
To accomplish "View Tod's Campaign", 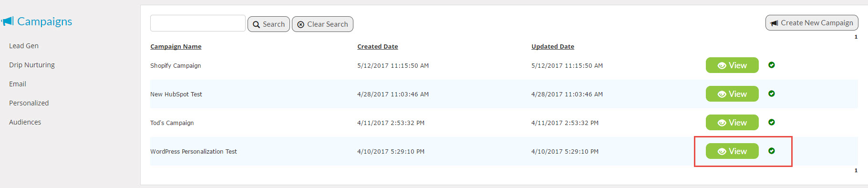I will point(732,123).
